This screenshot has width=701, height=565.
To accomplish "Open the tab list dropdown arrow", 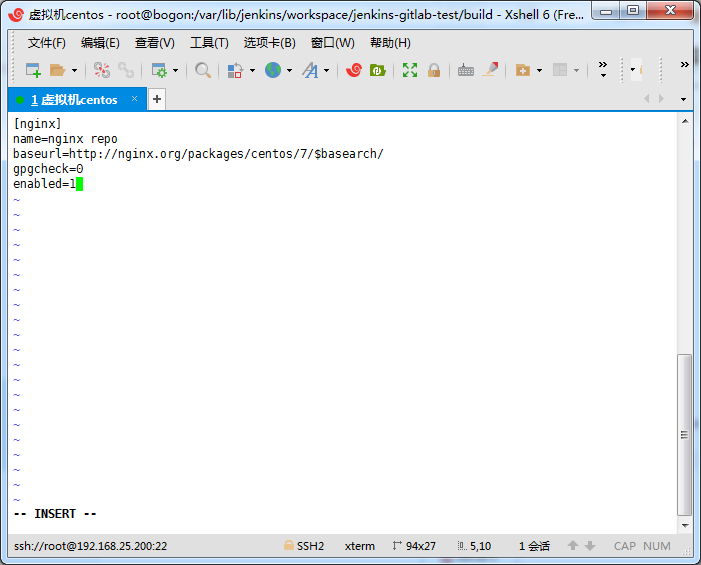I will click(x=683, y=99).
